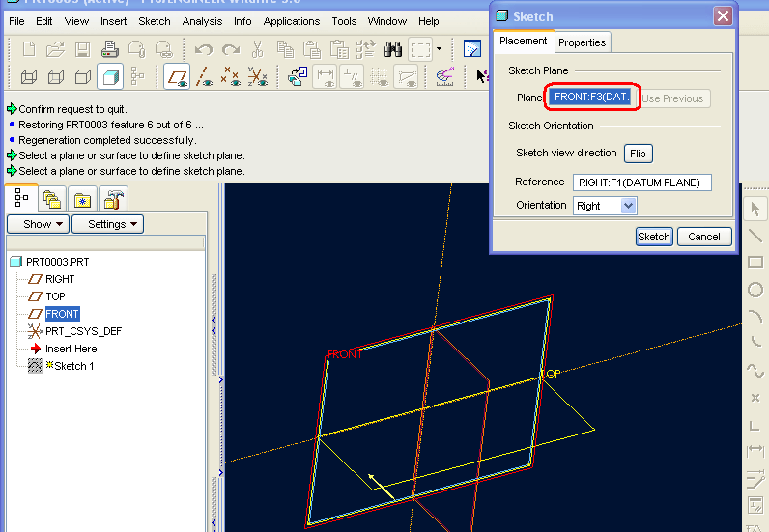
Task: Toggle sketcher constraints display
Action: (352, 77)
